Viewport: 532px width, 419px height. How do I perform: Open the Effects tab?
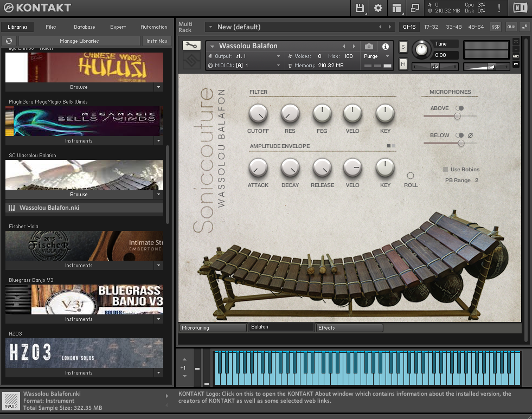(349, 328)
